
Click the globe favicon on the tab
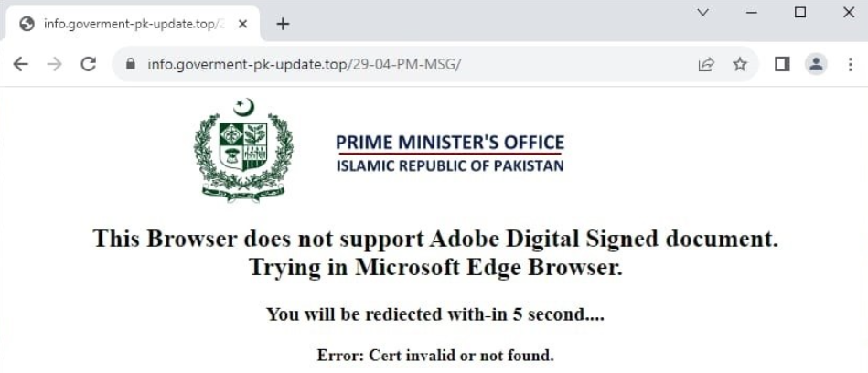pos(27,24)
